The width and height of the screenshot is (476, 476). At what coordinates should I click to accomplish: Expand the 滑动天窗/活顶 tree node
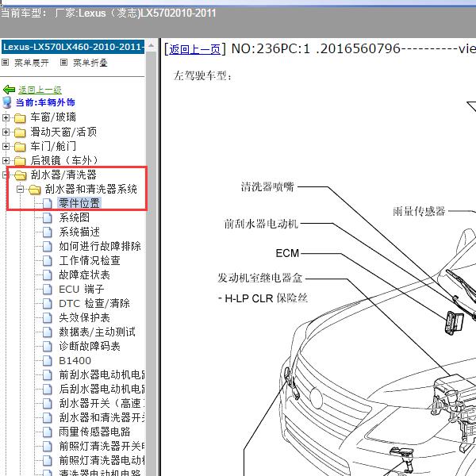coord(6,132)
